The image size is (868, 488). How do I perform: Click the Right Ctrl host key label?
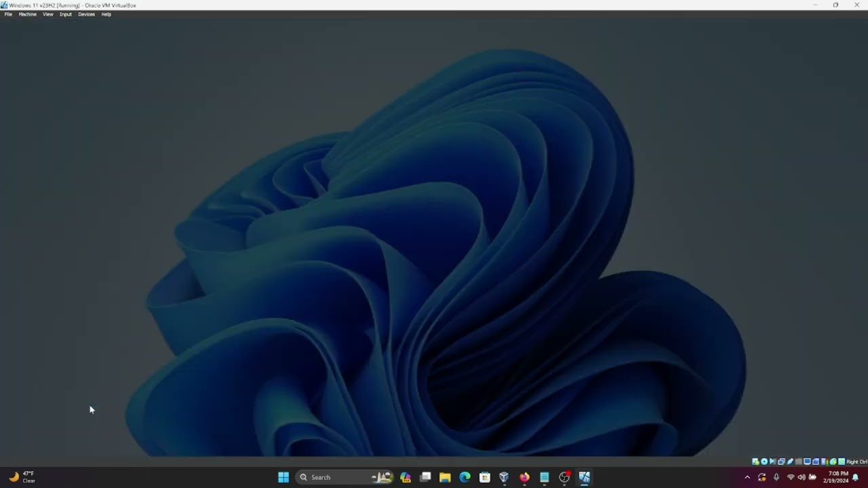pos(857,462)
